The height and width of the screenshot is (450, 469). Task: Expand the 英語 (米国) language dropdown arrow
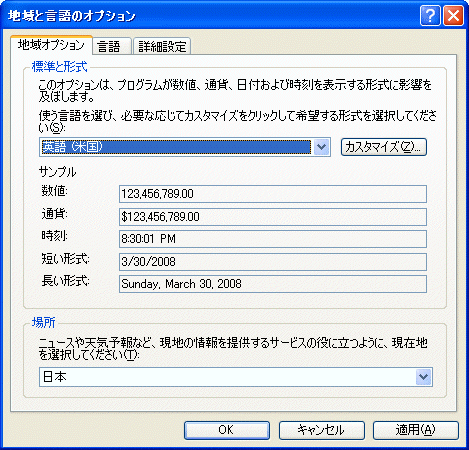pyautogui.click(x=321, y=147)
